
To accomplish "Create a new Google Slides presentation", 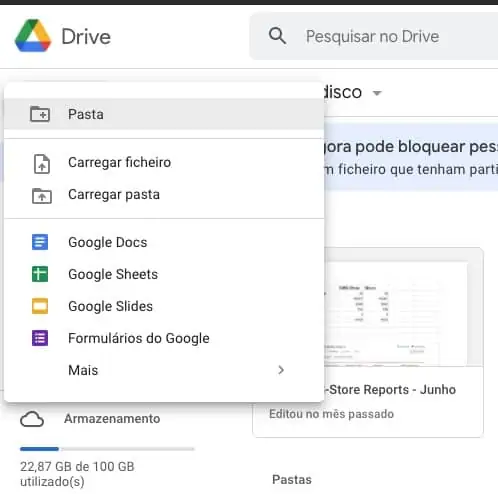I will [x=164, y=306].
